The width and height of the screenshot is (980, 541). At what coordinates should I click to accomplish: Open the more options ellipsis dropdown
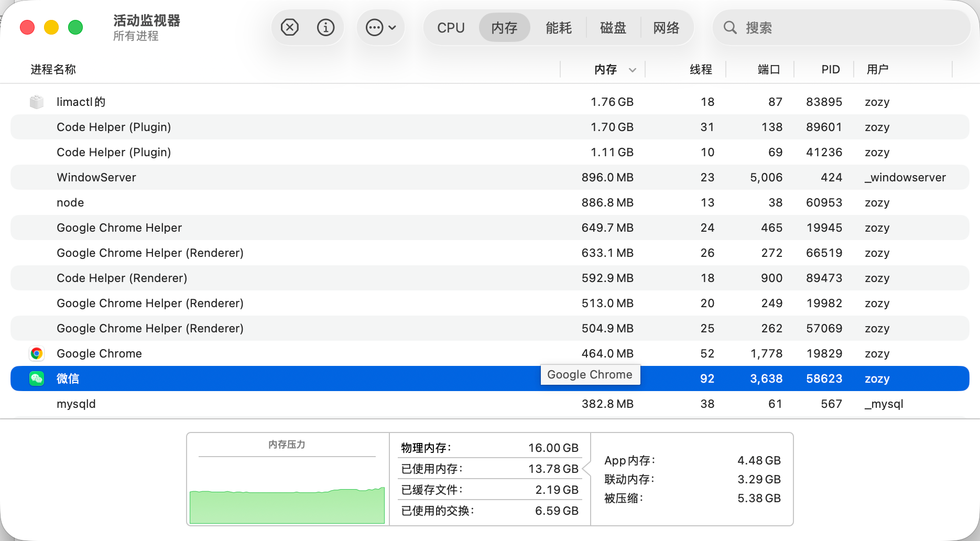point(381,27)
